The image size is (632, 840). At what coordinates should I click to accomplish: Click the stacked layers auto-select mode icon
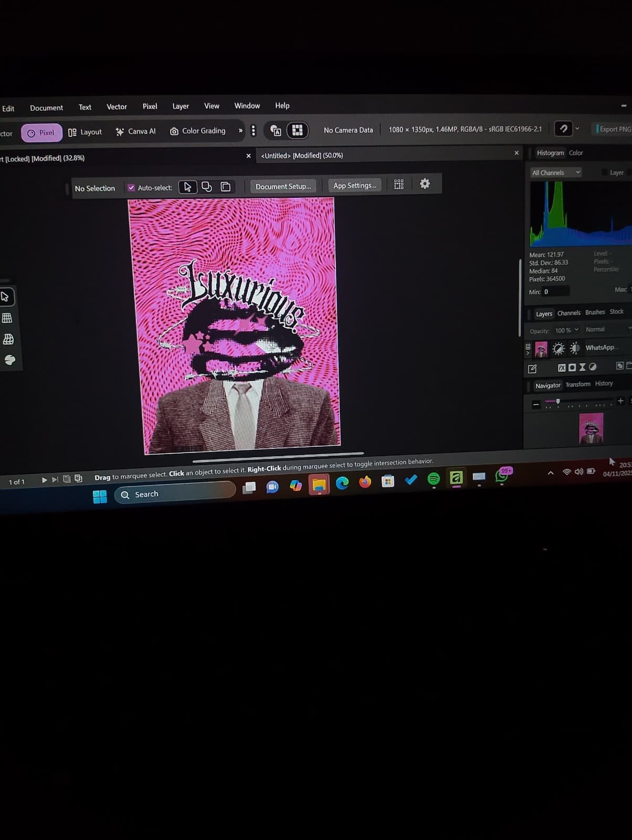coord(226,187)
